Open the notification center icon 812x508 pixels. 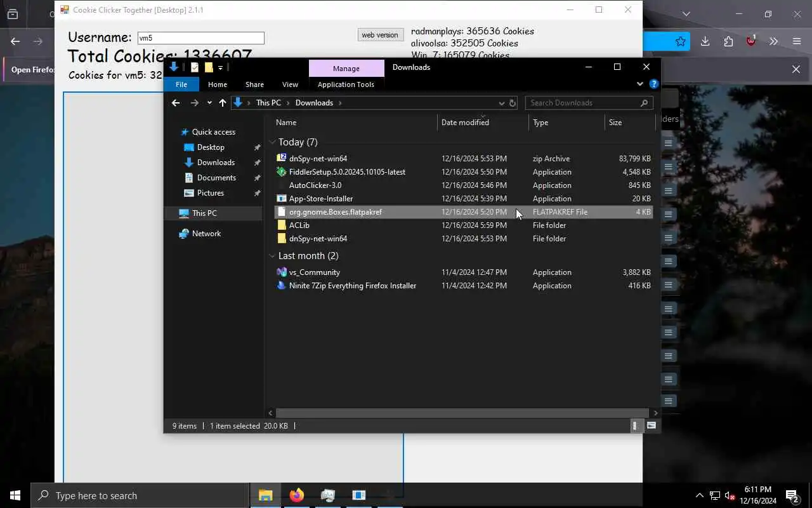792,495
